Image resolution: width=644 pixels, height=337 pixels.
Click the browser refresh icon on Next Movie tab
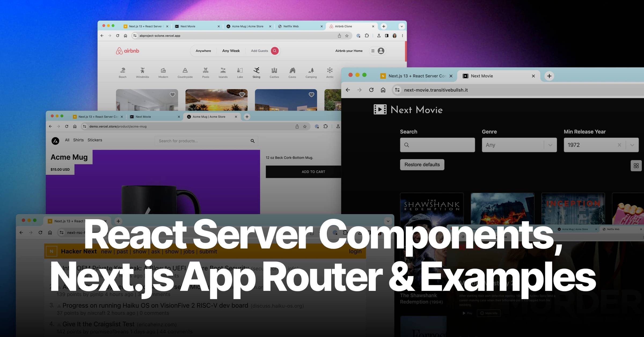(370, 90)
